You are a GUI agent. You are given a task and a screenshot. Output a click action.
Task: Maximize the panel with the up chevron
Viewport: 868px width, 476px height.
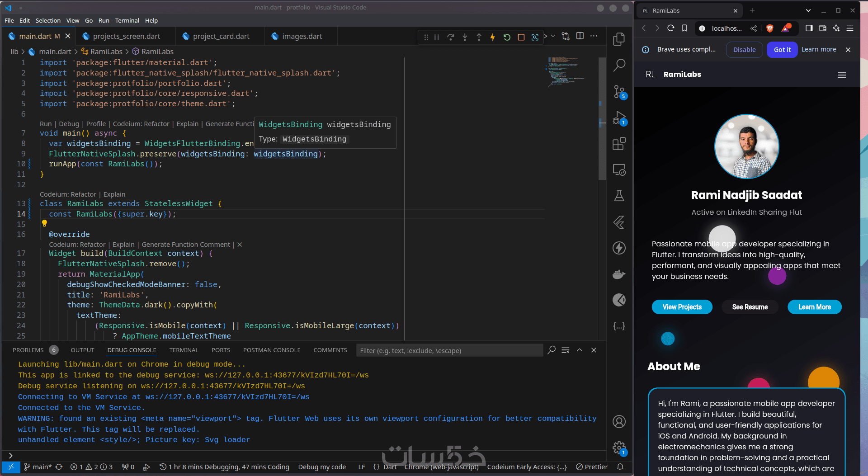pos(580,350)
